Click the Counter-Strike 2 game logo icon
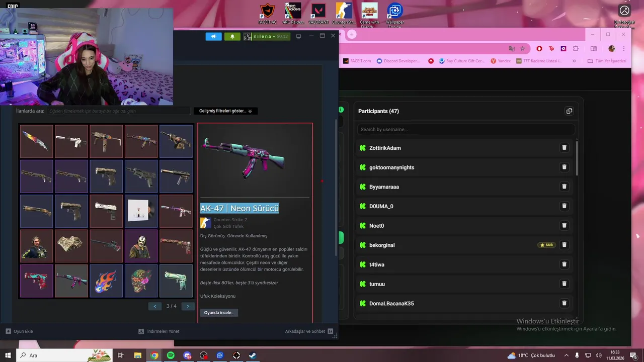 [x=205, y=223]
